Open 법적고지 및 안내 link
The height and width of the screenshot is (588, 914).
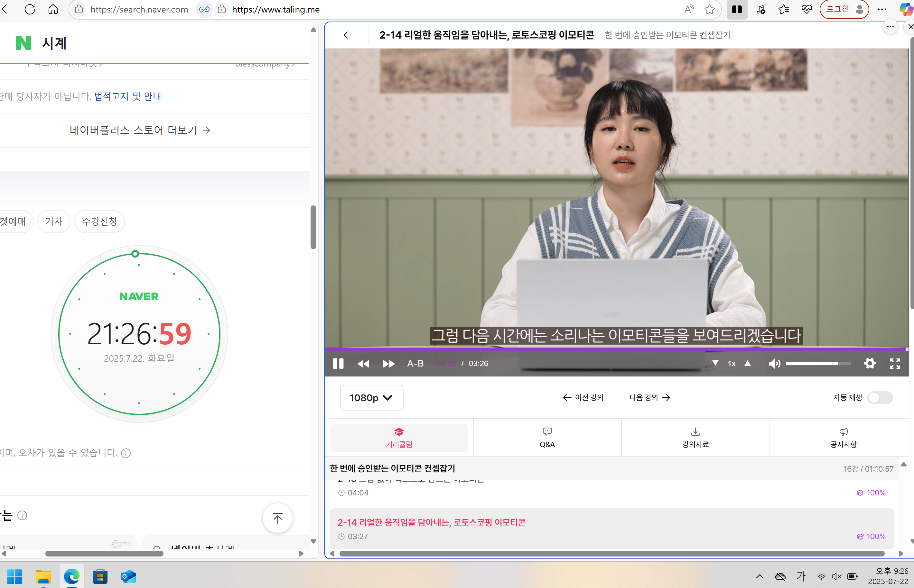[x=128, y=96]
